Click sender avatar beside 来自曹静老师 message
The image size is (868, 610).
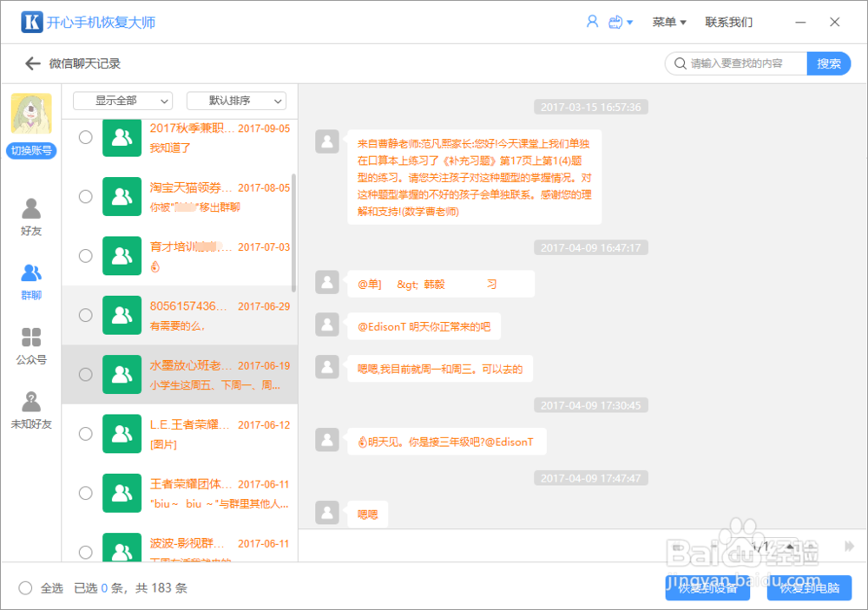click(x=327, y=141)
